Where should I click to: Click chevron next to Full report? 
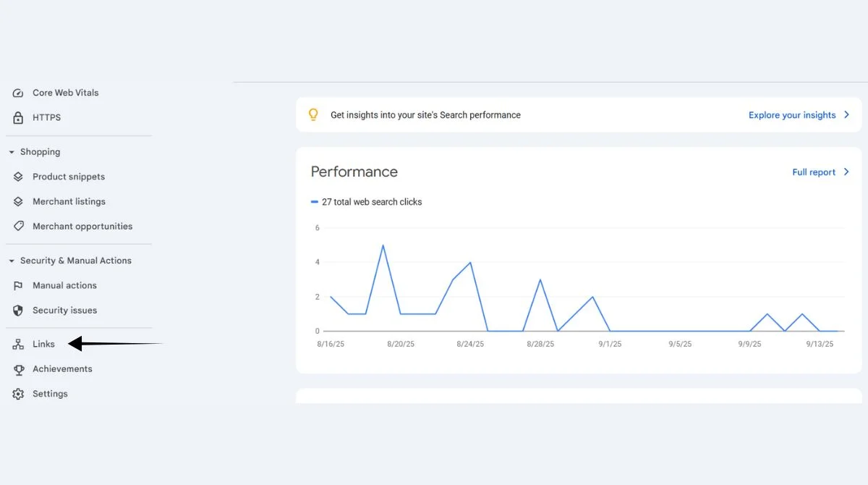click(x=846, y=172)
